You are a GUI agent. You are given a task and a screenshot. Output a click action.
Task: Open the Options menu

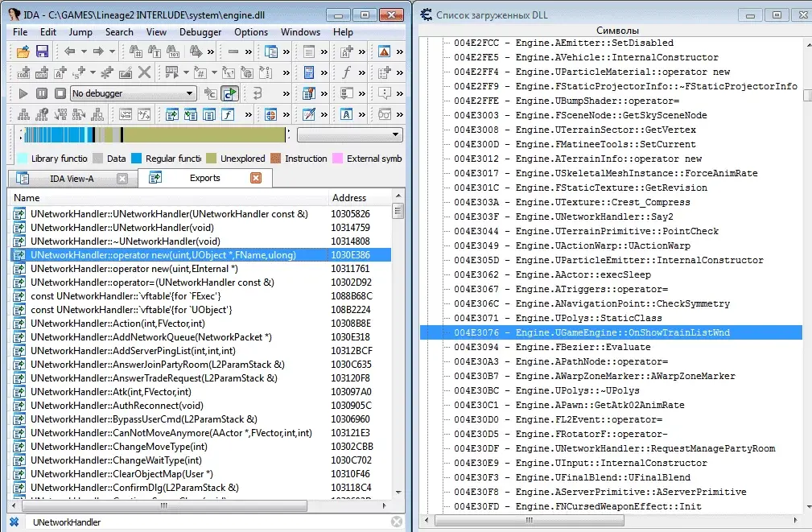pyautogui.click(x=250, y=32)
